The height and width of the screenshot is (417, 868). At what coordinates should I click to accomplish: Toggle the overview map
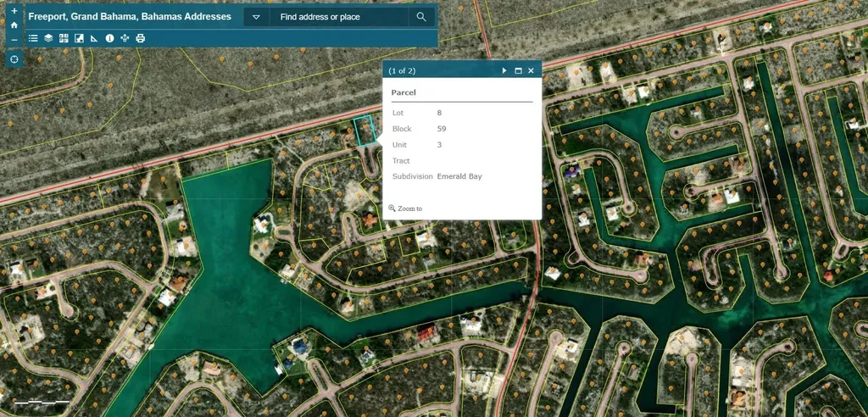[79, 38]
